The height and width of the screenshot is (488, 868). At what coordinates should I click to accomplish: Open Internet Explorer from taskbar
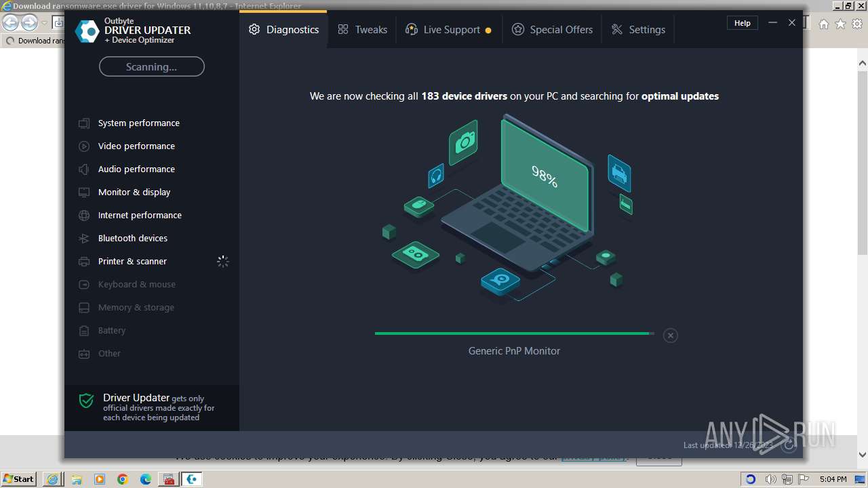click(52, 479)
